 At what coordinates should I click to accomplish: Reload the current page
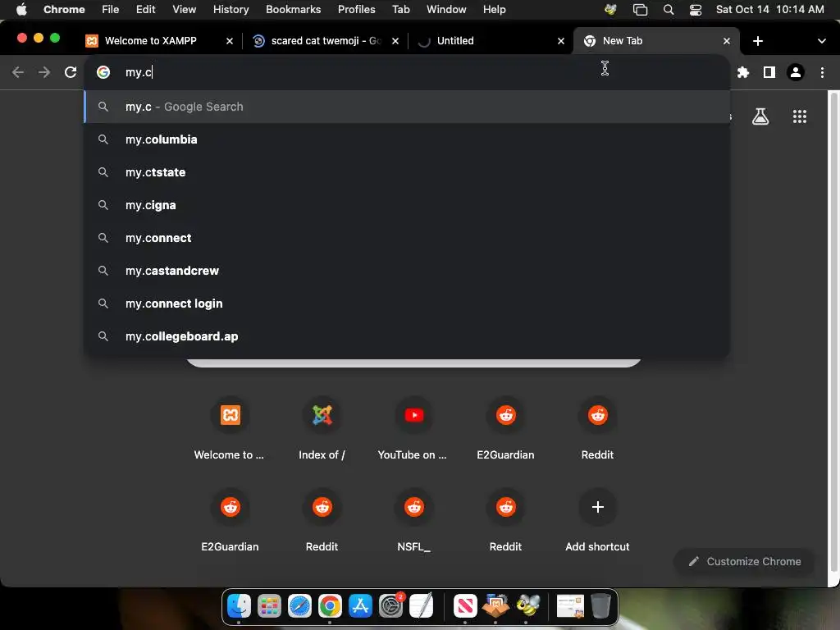point(71,72)
